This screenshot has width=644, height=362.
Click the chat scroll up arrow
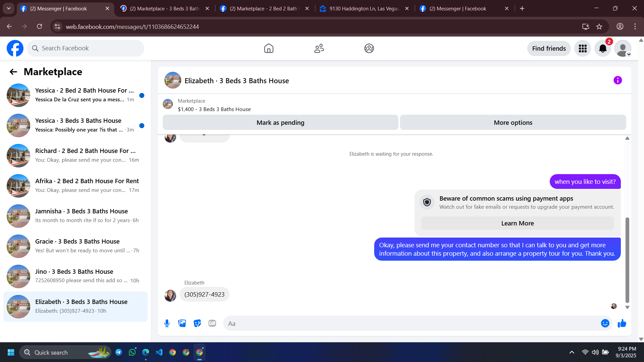tap(627, 138)
